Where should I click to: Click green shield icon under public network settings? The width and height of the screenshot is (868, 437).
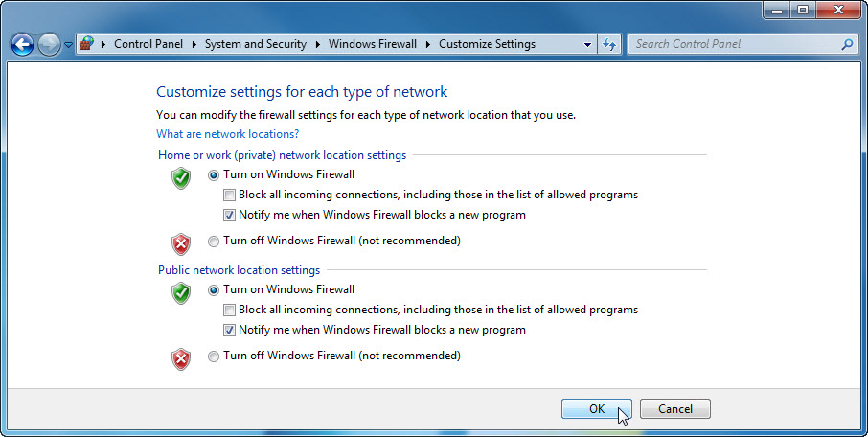[x=181, y=293]
